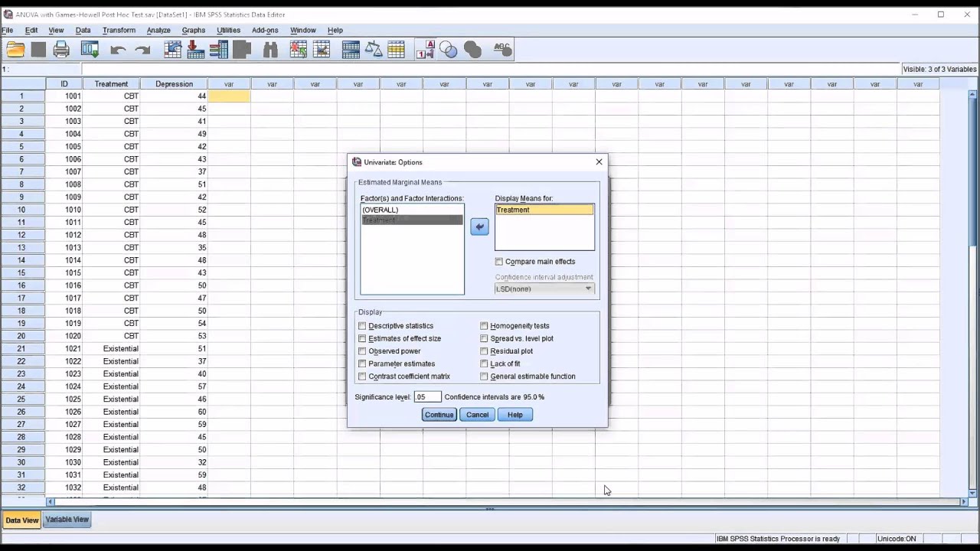Toggle the Value labels icon

[x=425, y=50]
